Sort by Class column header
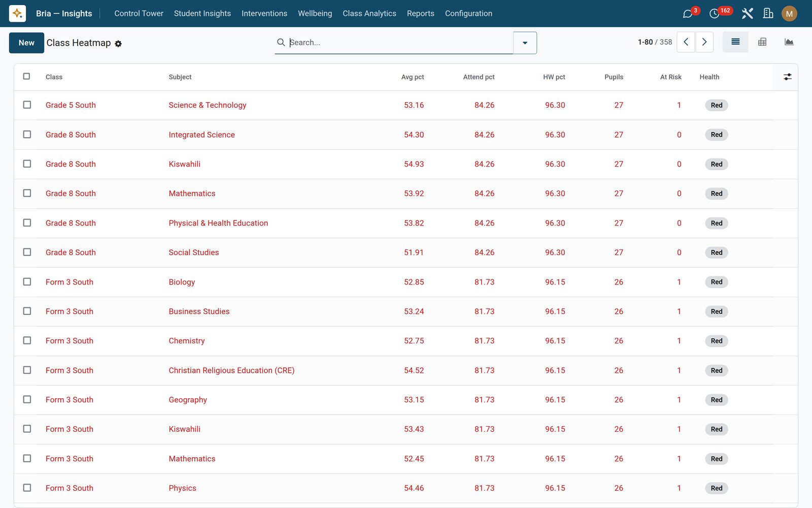 (x=54, y=77)
